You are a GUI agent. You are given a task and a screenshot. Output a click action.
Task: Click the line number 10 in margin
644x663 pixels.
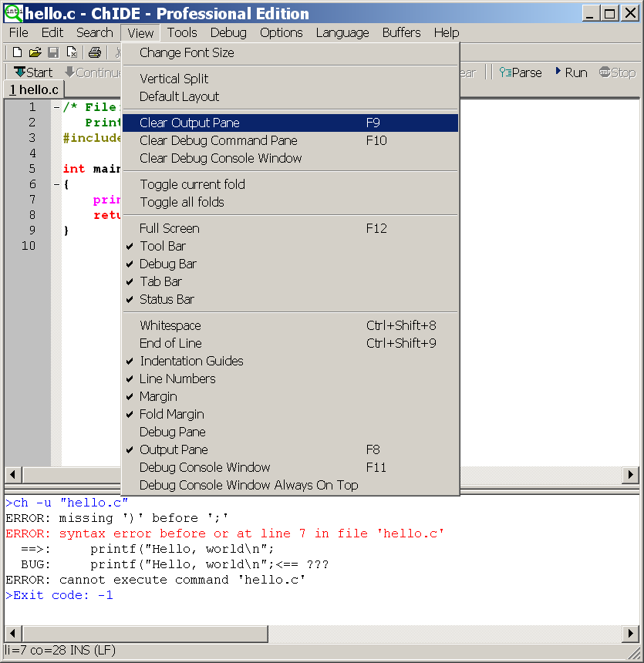click(x=29, y=246)
